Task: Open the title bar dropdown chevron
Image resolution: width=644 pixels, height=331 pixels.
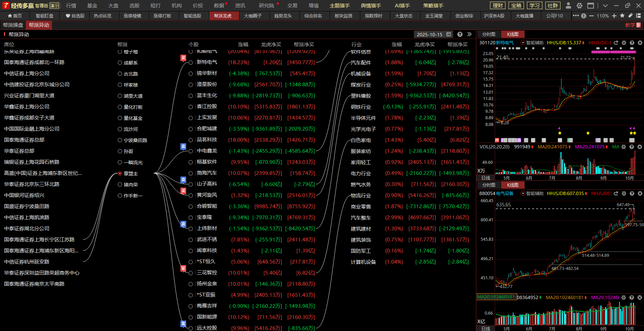Action: tap(605, 5)
